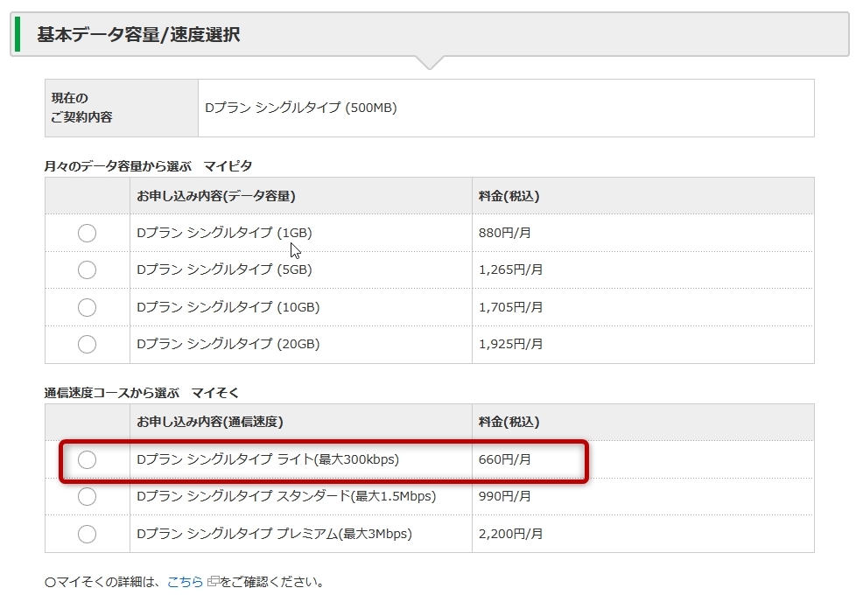Click the green bar icon in the header
Screen dimensions: 863x616
point(18,35)
